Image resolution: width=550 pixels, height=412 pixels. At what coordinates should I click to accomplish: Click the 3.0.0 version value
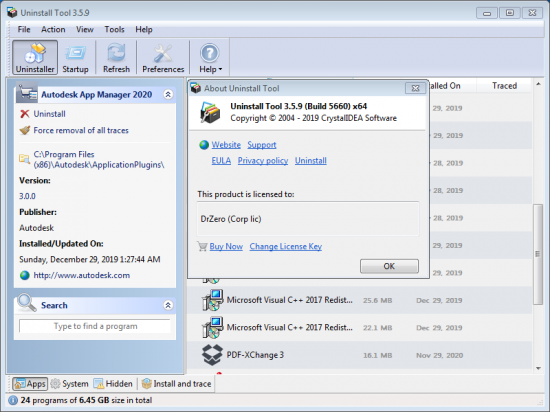(x=27, y=196)
